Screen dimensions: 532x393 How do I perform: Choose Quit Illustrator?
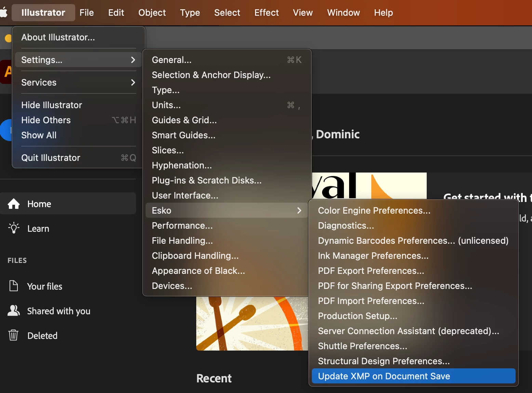(79, 158)
